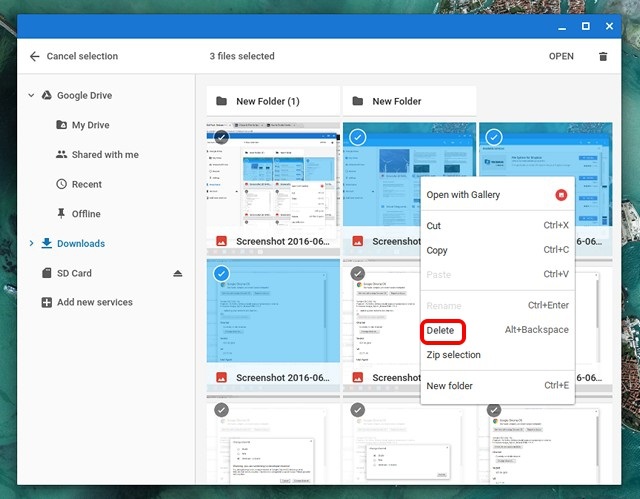The image size is (640, 499).
Task: Select the last screenshot in the bottom row
Action: click(494, 410)
